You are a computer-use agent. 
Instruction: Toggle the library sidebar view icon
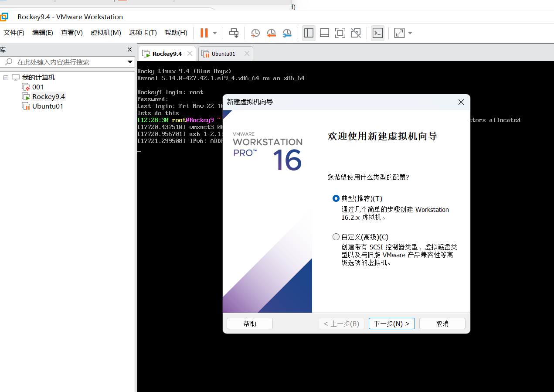[309, 33]
